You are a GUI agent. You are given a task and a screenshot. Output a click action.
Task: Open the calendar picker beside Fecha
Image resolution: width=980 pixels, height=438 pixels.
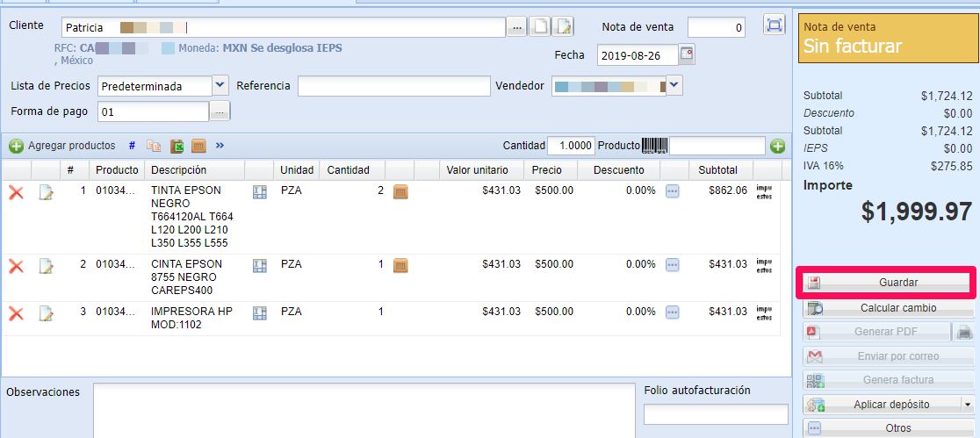(687, 54)
